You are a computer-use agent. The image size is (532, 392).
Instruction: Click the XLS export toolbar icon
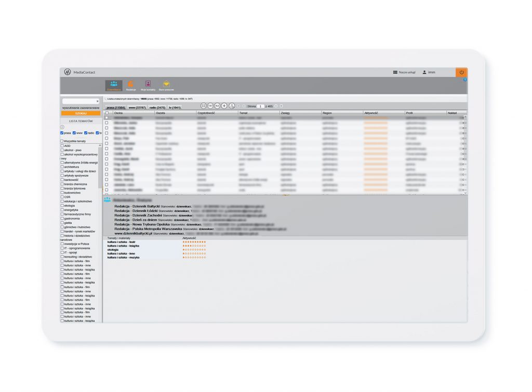tap(217, 106)
